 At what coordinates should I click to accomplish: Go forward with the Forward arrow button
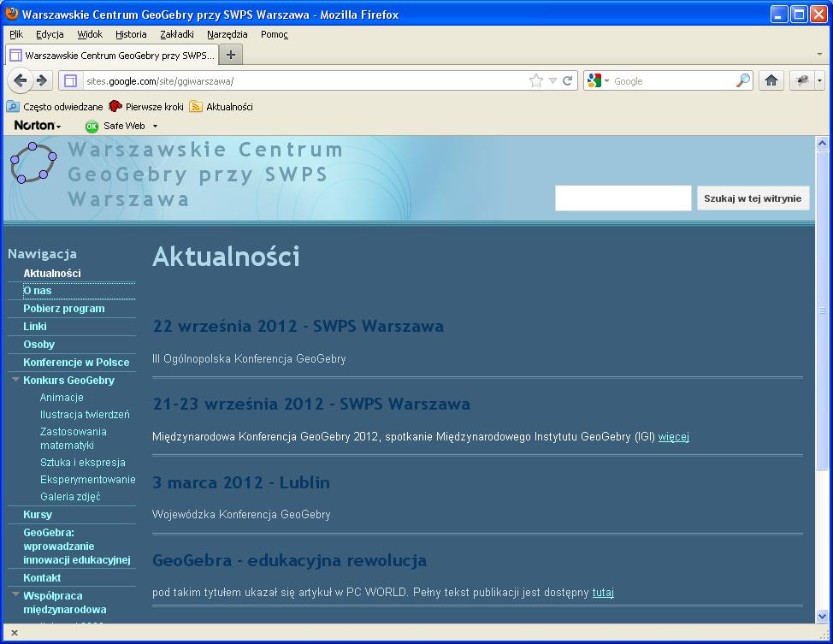tap(41, 80)
